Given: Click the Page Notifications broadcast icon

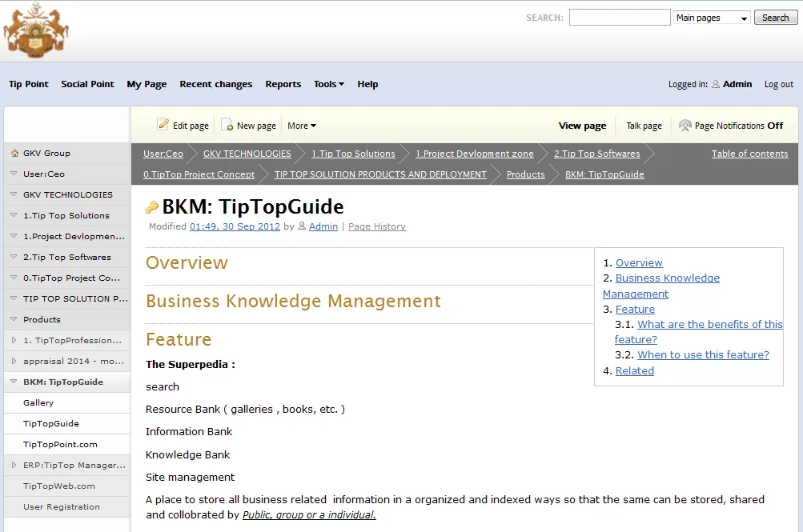Looking at the screenshot, I should [x=685, y=126].
